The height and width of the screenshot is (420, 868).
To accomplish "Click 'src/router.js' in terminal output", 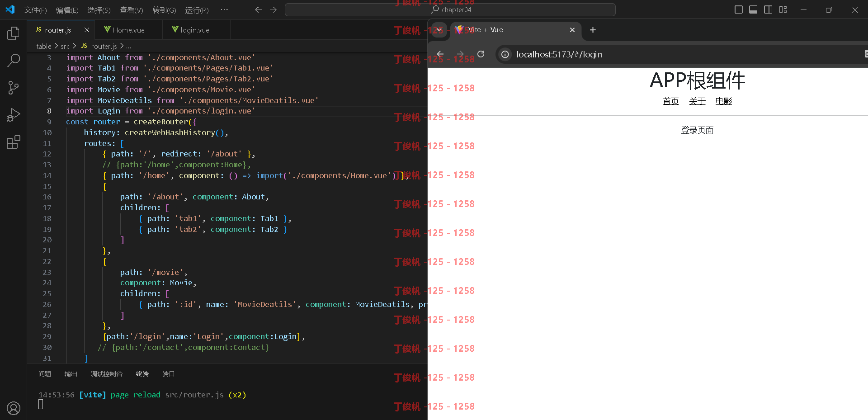I will (194, 395).
